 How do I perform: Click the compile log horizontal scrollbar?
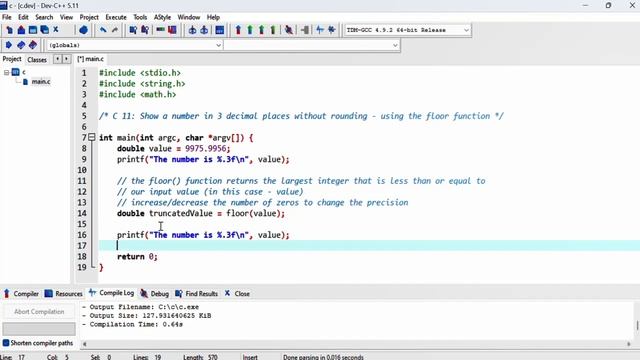coord(356,344)
